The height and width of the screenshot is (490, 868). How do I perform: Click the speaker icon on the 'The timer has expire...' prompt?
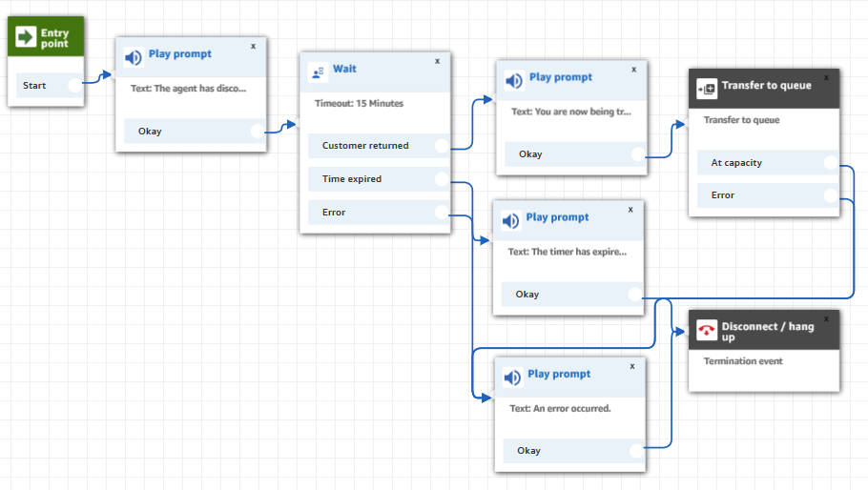pyautogui.click(x=511, y=220)
